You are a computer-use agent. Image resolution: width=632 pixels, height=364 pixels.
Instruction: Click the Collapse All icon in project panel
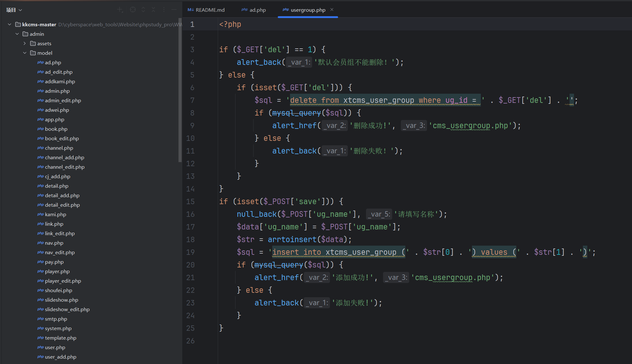click(x=153, y=10)
